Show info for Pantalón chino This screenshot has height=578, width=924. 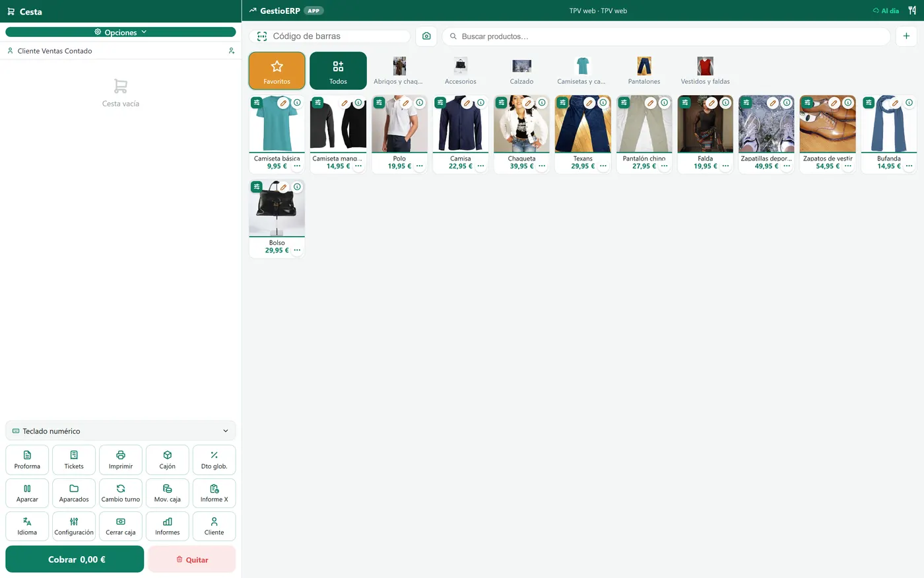pos(664,102)
